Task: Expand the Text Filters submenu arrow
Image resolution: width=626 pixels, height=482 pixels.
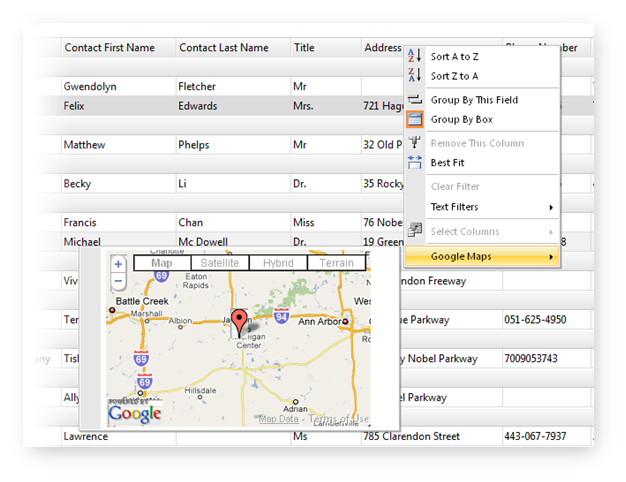Action: (551, 207)
